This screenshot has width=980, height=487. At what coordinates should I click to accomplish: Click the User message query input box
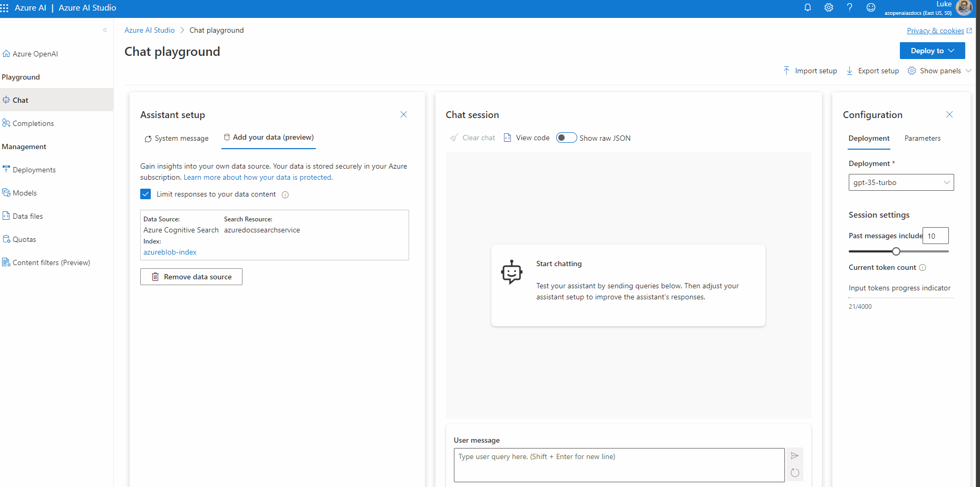(x=619, y=465)
